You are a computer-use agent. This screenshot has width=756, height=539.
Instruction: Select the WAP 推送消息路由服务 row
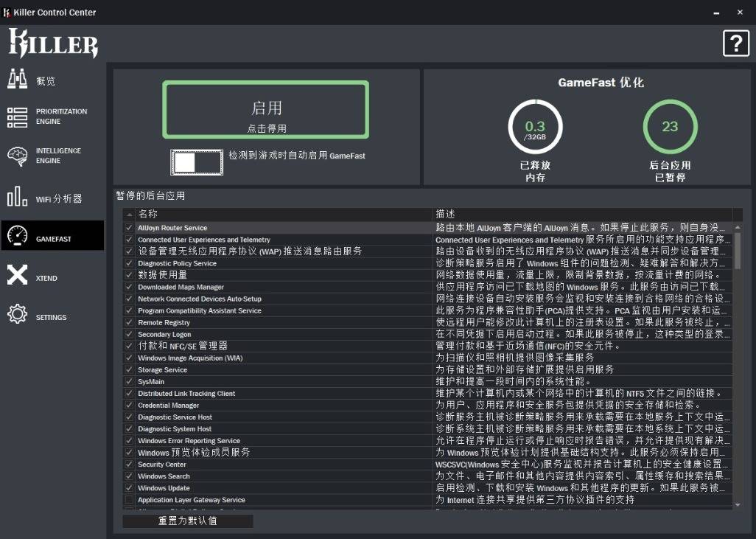(x=427, y=251)
